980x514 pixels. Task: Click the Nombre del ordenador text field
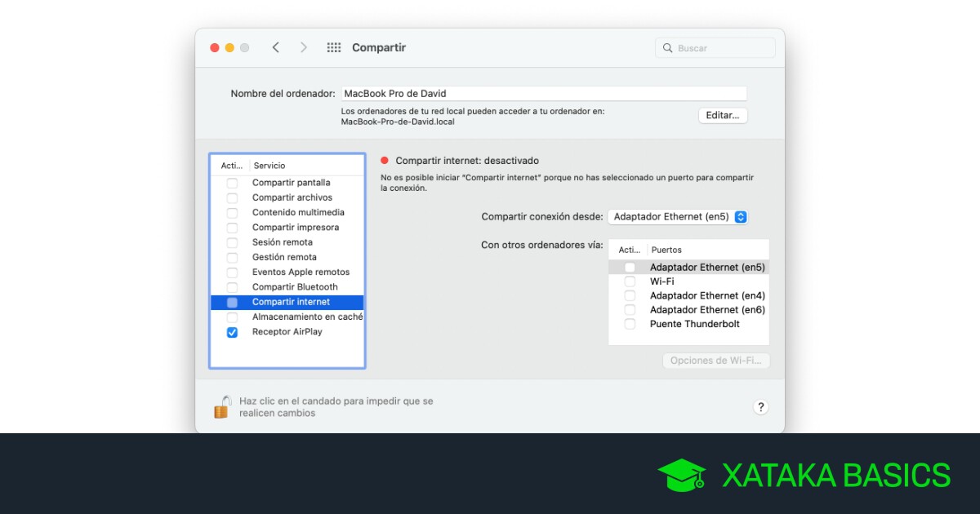(x=543, y=94)
